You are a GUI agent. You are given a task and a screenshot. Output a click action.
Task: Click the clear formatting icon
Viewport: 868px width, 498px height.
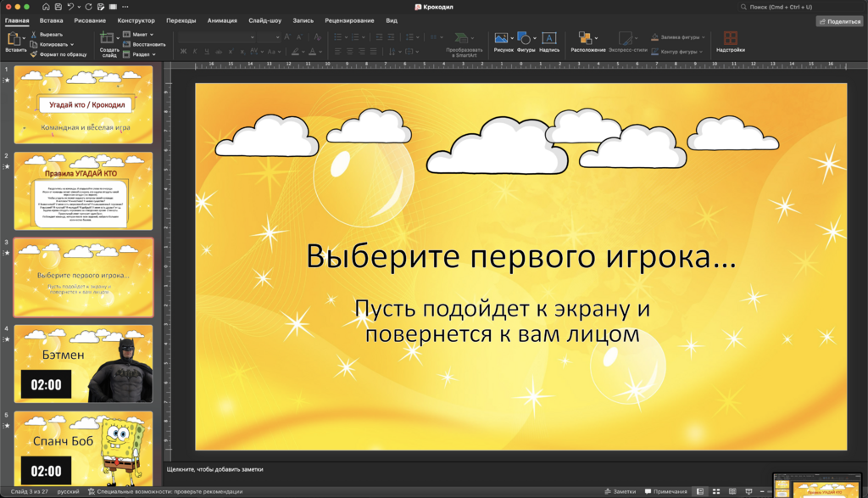(317, 37)
